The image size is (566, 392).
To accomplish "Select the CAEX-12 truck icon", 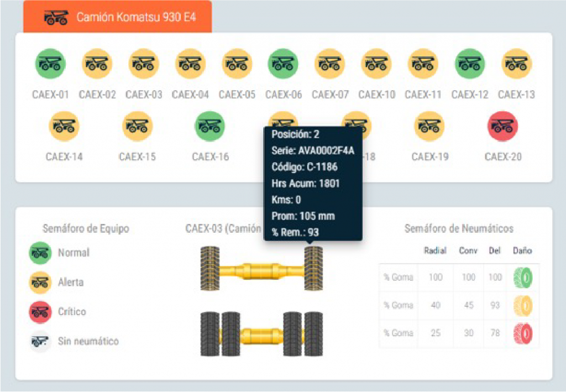I will click(470, 64).
